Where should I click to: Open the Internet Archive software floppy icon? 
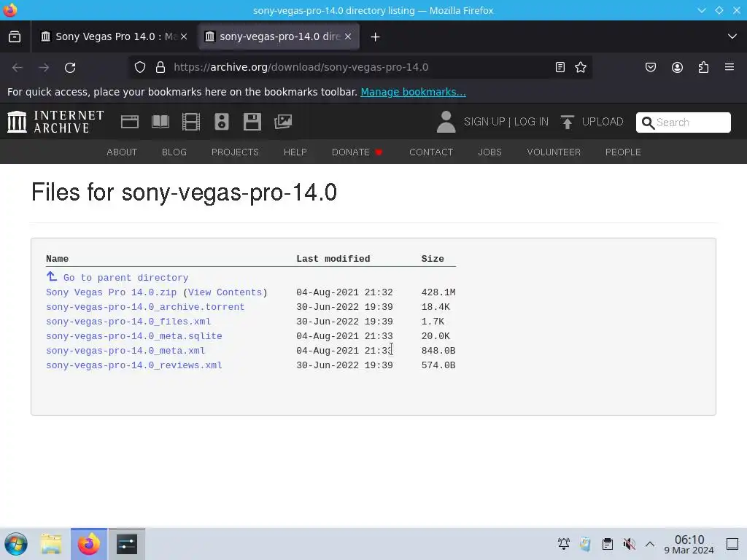pyautogui.click(x=252, y=122)
